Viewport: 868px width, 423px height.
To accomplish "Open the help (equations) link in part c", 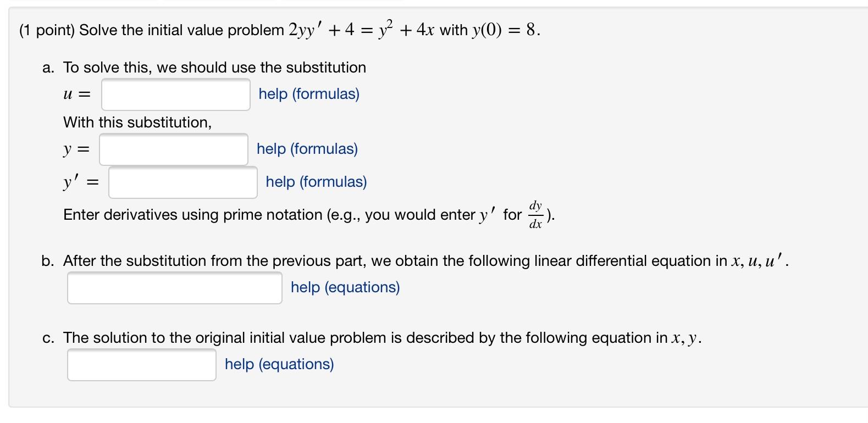I will coord(279,364).
